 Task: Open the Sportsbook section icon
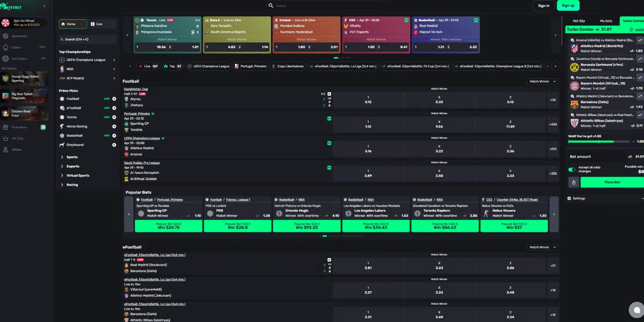coord(6,36)
